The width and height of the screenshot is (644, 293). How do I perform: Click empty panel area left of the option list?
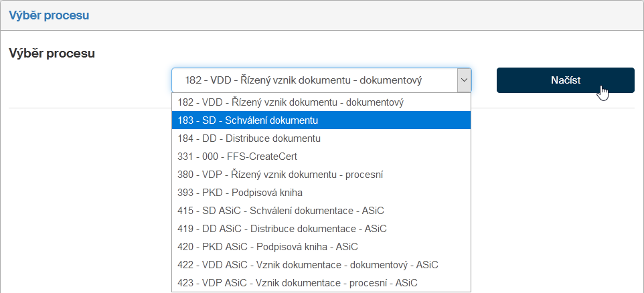coord(87,201)
